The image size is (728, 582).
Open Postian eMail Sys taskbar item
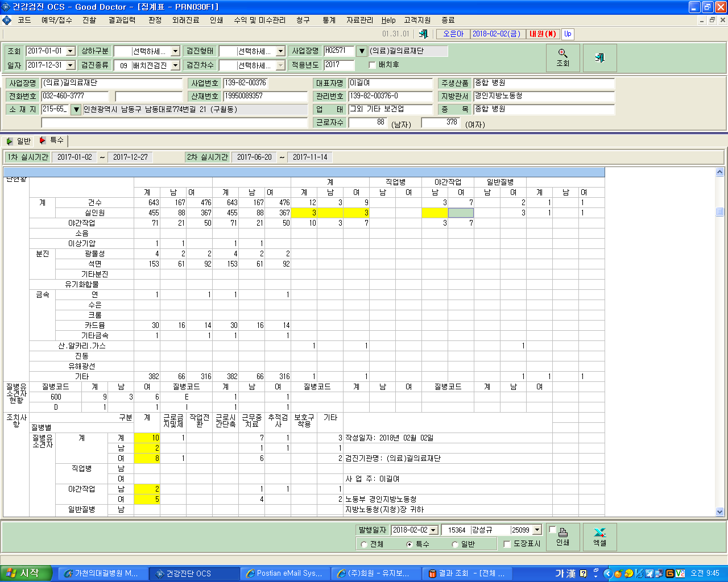[285, 573]
